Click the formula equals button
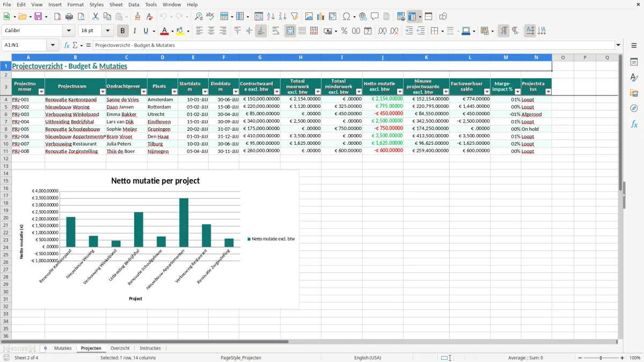Image resolution: width=644 pixels, height=362 pixels. [89, 46]
